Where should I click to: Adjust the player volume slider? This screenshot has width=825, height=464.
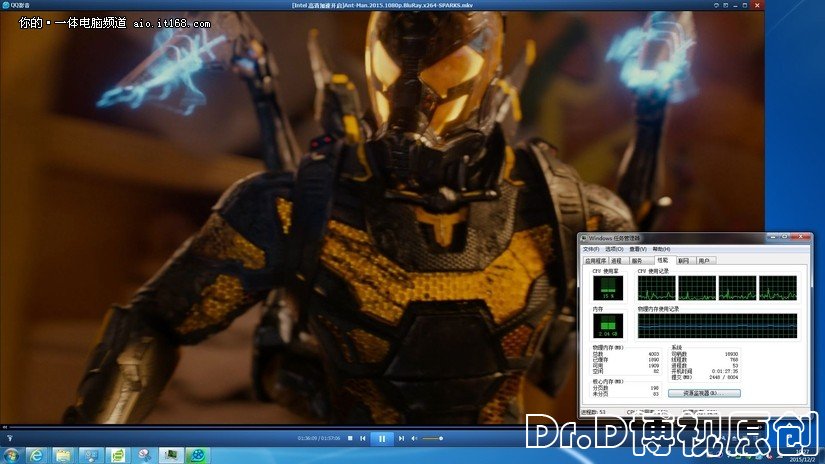coord(432,438)
